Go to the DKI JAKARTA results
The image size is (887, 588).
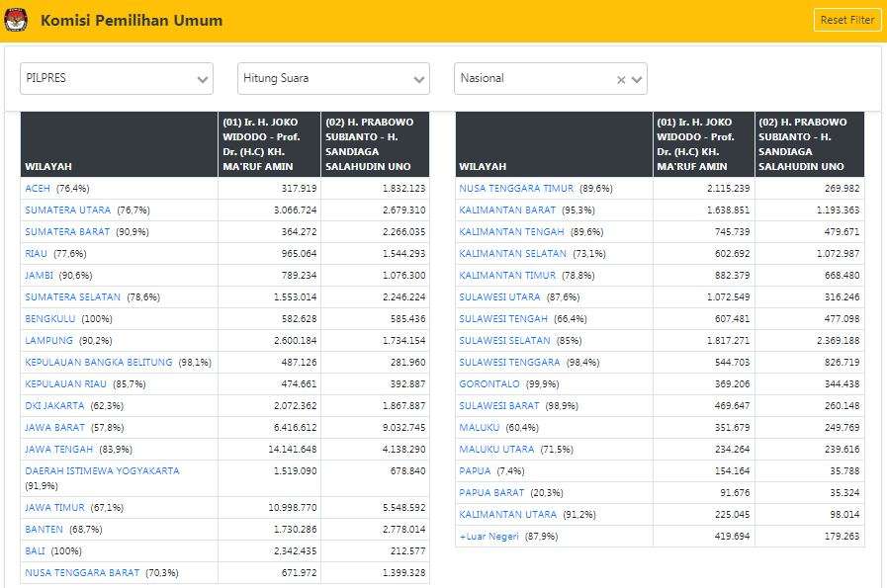pyautogui.click(x=54, y=405)
